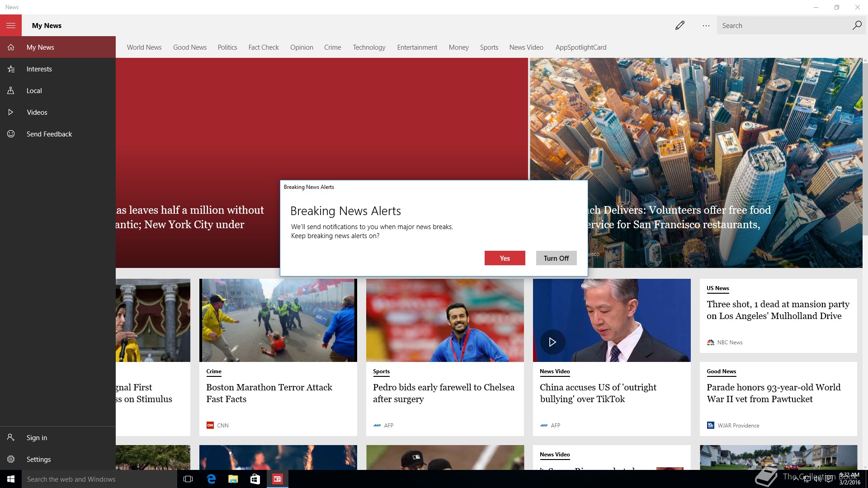Click the Search the web and Windows box

coord(99,479)
